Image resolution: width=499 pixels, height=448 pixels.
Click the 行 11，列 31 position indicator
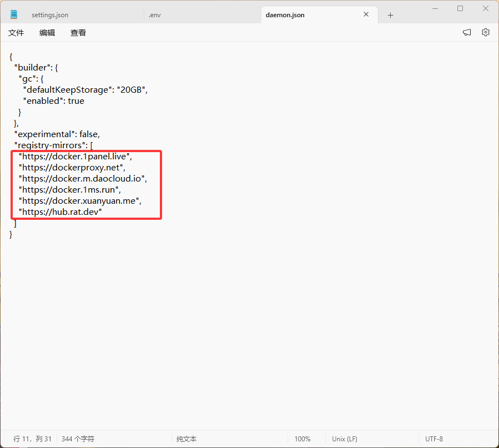click(32, 439)
